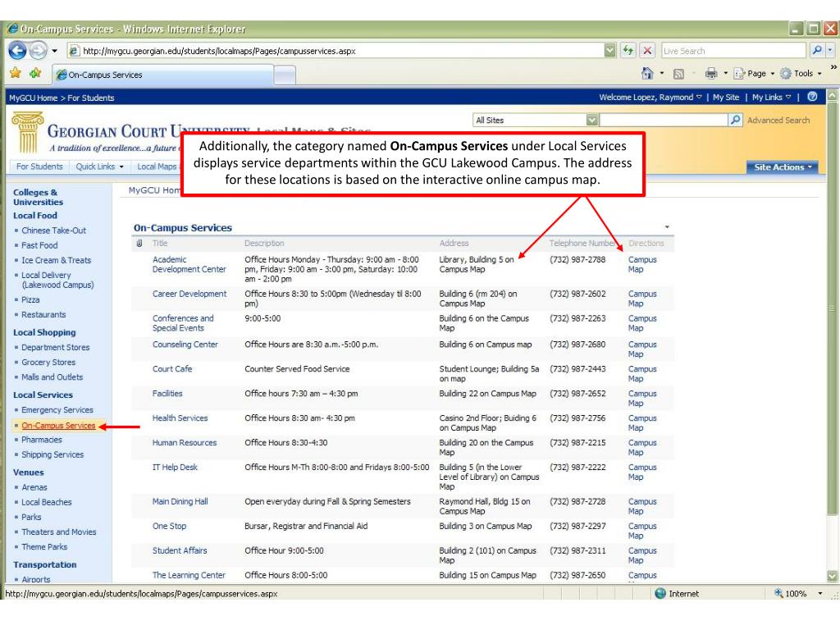Click the Academic Development Center title link
The width and height of the screenshot is (840, 630).
[x=189, y=264]
